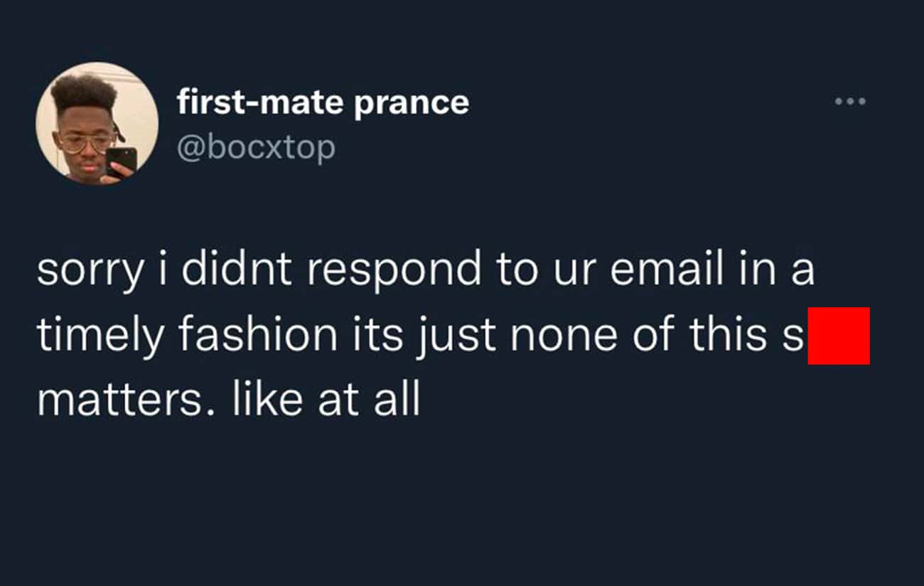Click the word "sorry" in the tweet

pyautogui.click(x=88, y=271)
